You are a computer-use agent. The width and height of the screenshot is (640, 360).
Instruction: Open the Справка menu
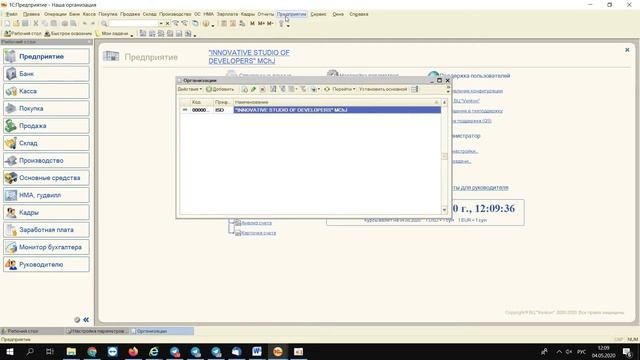coord(359,14)
